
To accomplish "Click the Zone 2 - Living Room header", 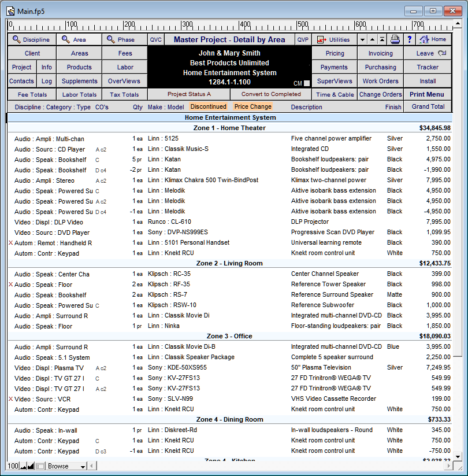I will pos(229,263).
